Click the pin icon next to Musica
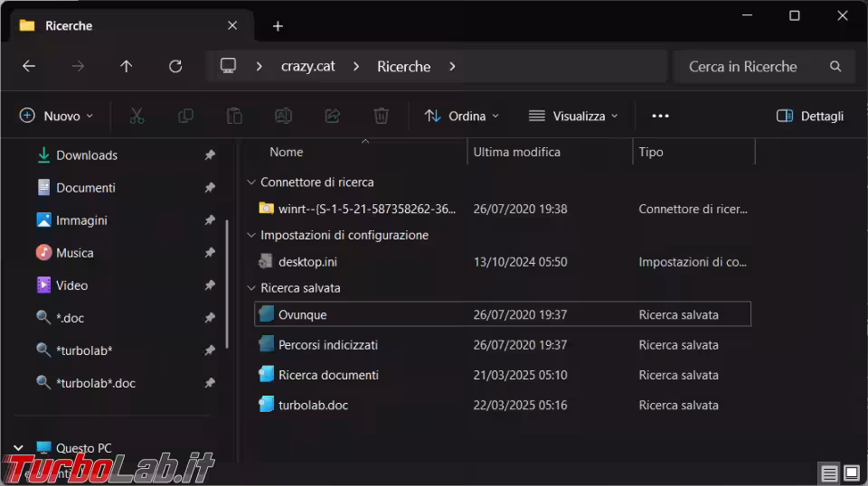868x486 pixels. click(x=210, y=253)
